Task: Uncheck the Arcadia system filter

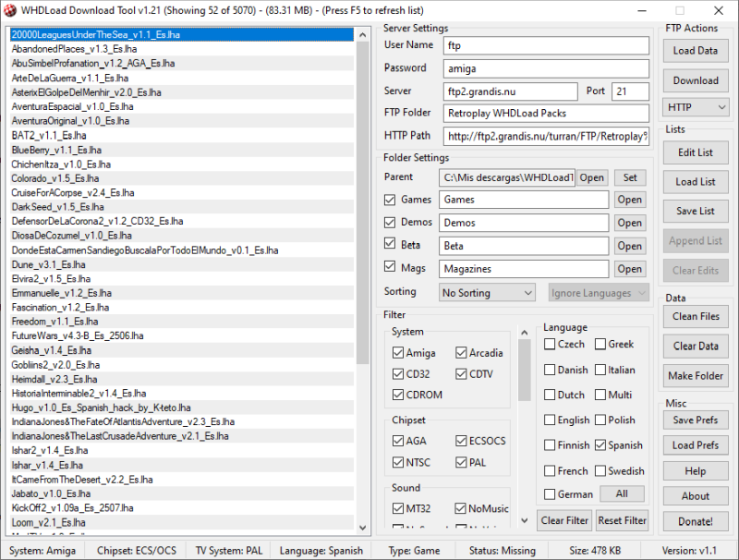Action: tap(461, 353)
